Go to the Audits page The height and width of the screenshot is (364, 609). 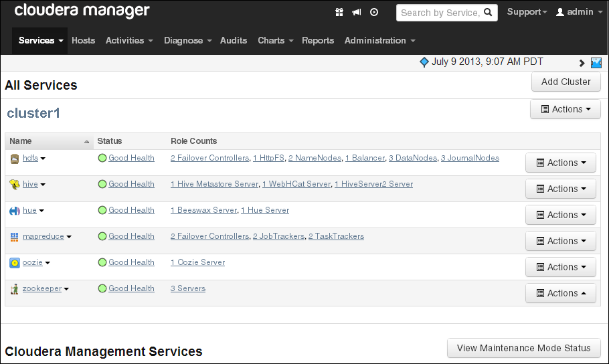(234, 40)
